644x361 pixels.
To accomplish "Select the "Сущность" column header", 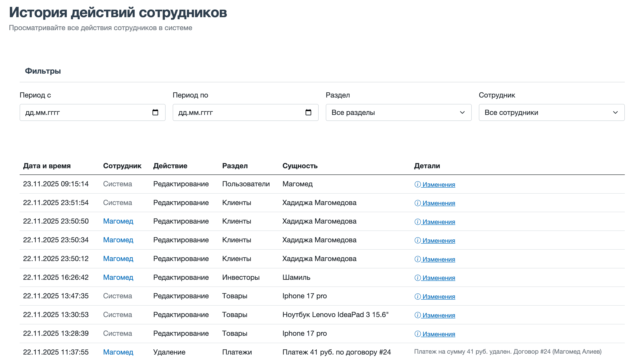I will pyautogui.click(x=300, y=166).
